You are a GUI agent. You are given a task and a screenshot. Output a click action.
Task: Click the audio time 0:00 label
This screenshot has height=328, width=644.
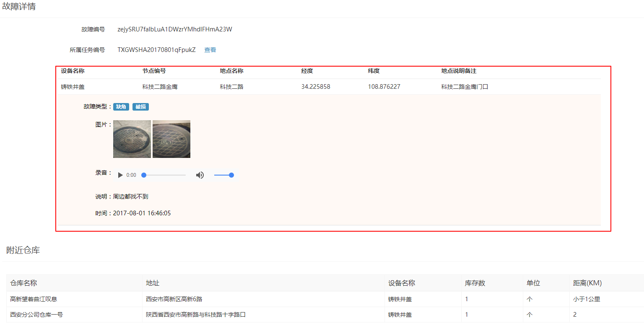point(131,175)
